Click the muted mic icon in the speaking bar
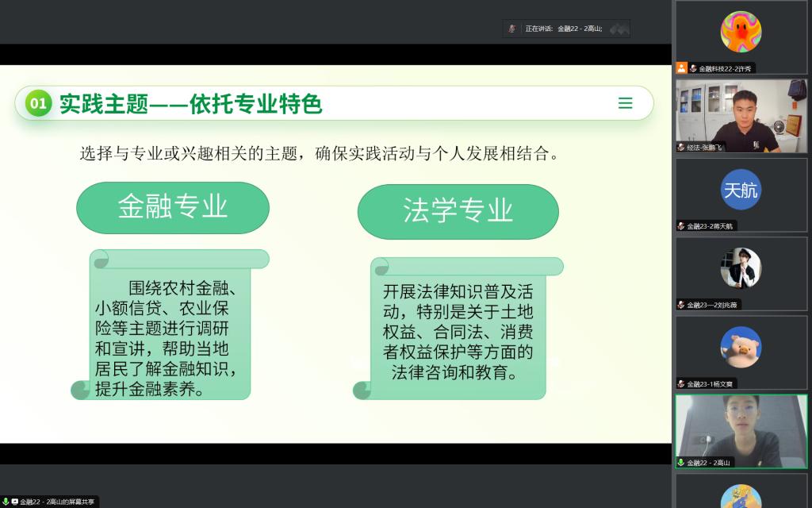 512,29
